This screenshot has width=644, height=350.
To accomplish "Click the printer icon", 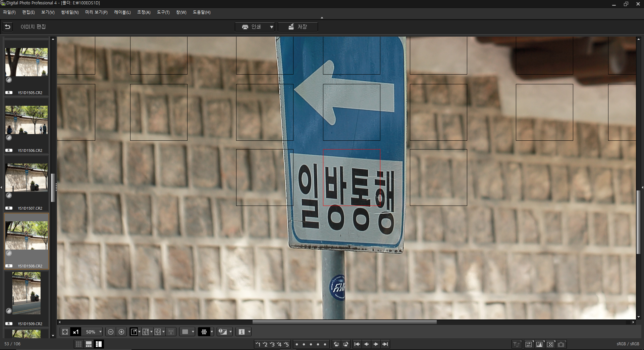I will (245, 27).
